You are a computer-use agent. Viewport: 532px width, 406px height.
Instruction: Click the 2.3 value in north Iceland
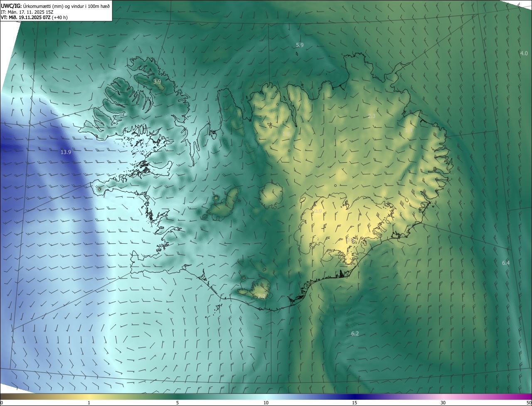372,116
